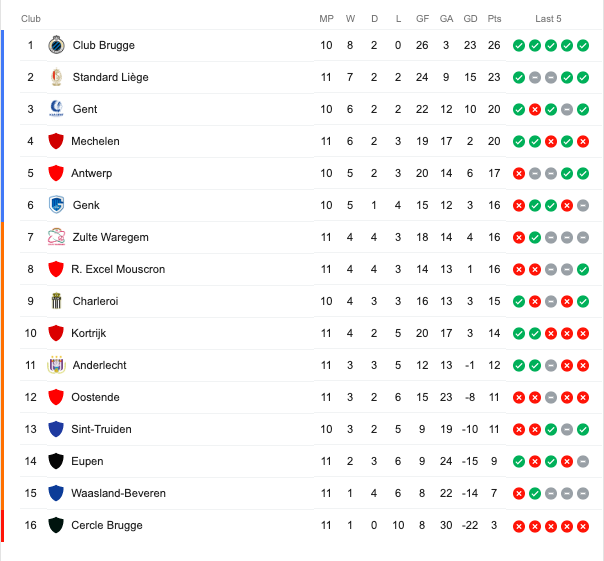Click Club Brugge's most recent win indicator

[583, 45]
